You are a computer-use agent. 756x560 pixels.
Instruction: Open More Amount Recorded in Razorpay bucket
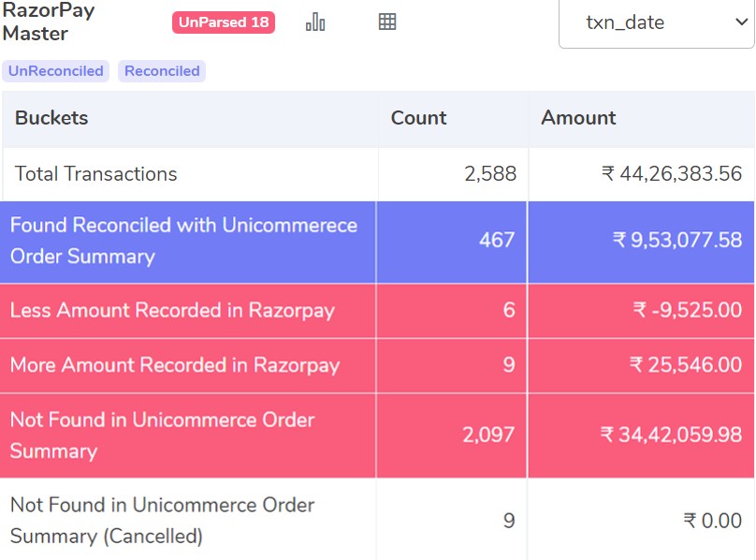pos(377,365)
